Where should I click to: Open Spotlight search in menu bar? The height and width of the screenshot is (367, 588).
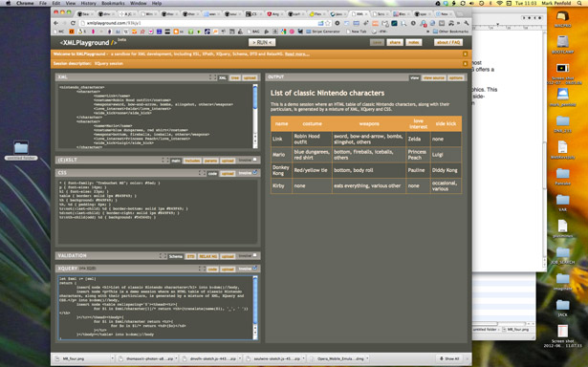click(579, 3)
